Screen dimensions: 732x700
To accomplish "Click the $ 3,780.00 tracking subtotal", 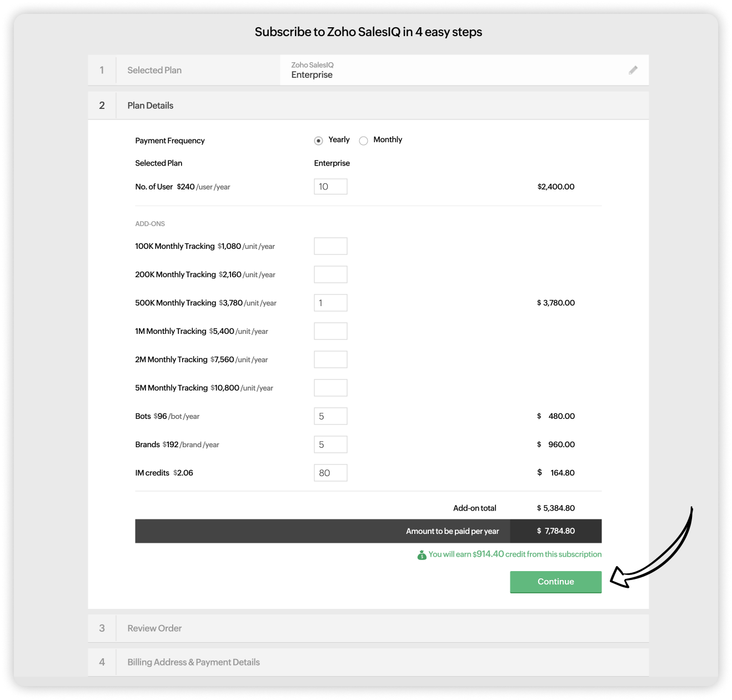I will [x=556, y=303].
